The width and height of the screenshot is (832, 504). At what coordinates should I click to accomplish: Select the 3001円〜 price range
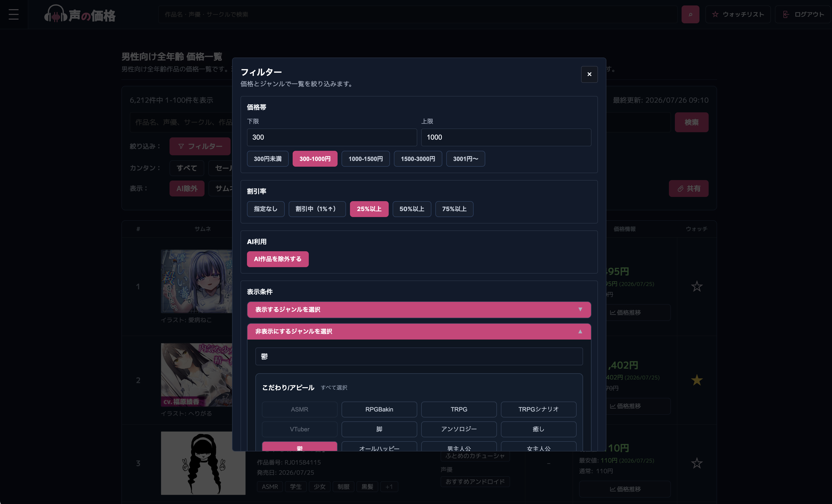[466, 158]
